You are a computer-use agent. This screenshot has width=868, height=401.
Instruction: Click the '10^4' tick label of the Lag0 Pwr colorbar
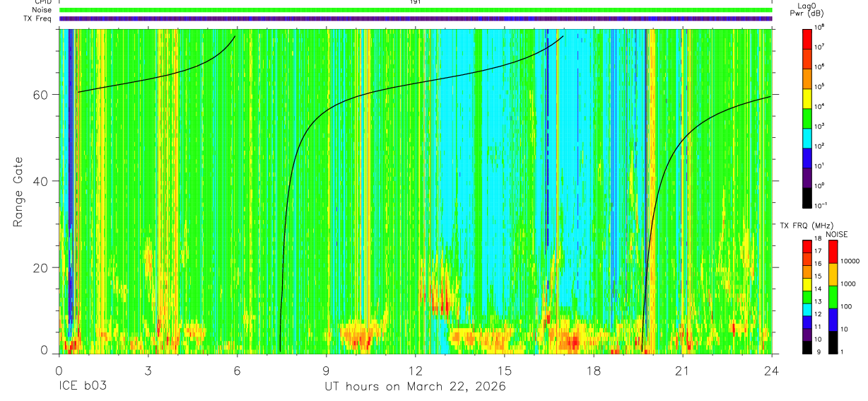pos(821,105)
